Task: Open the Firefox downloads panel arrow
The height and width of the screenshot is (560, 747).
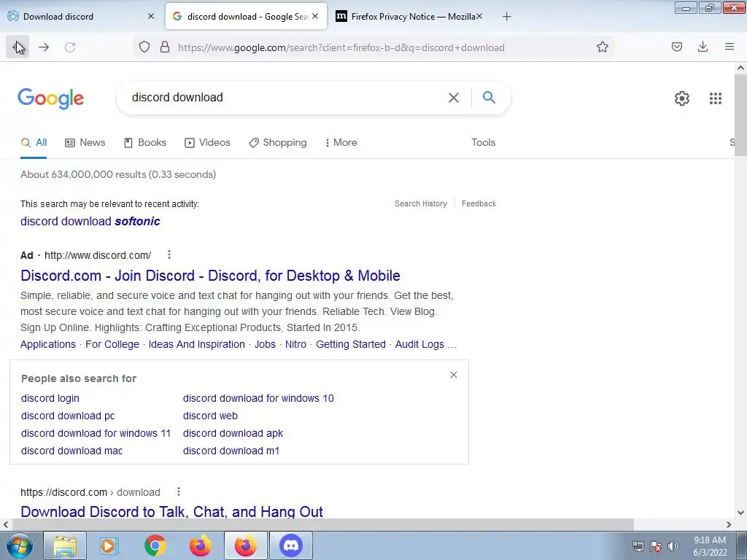Action: point(703,47)
